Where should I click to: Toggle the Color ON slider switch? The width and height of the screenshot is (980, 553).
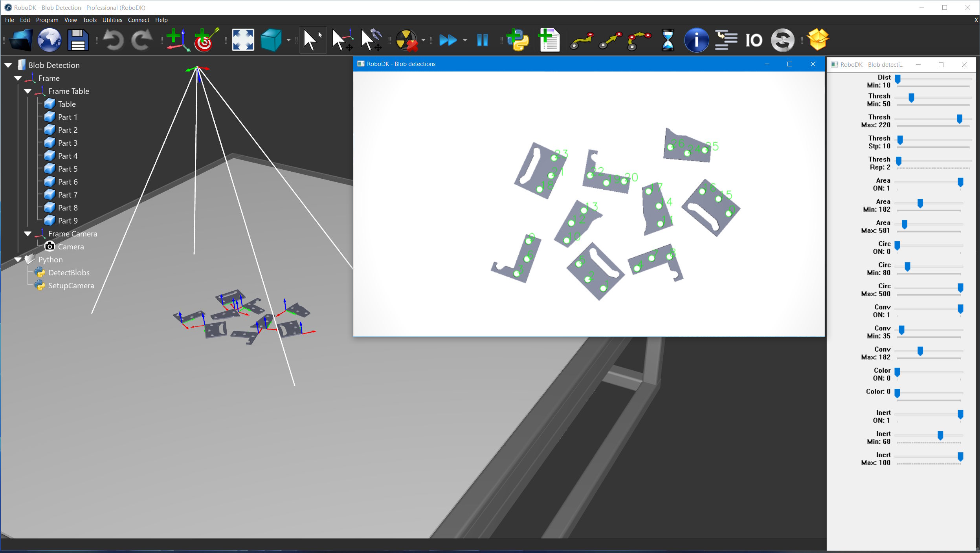[897, 372]
